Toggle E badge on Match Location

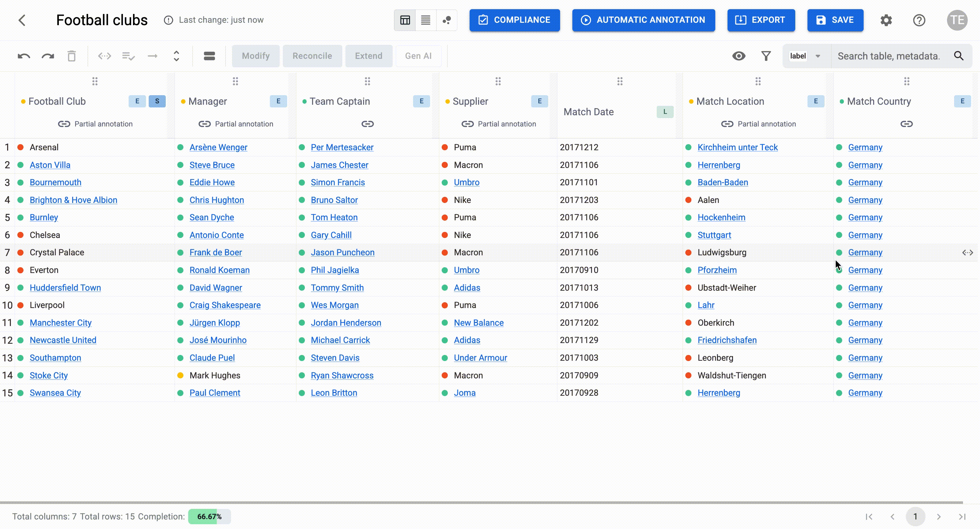click(816, 101)
